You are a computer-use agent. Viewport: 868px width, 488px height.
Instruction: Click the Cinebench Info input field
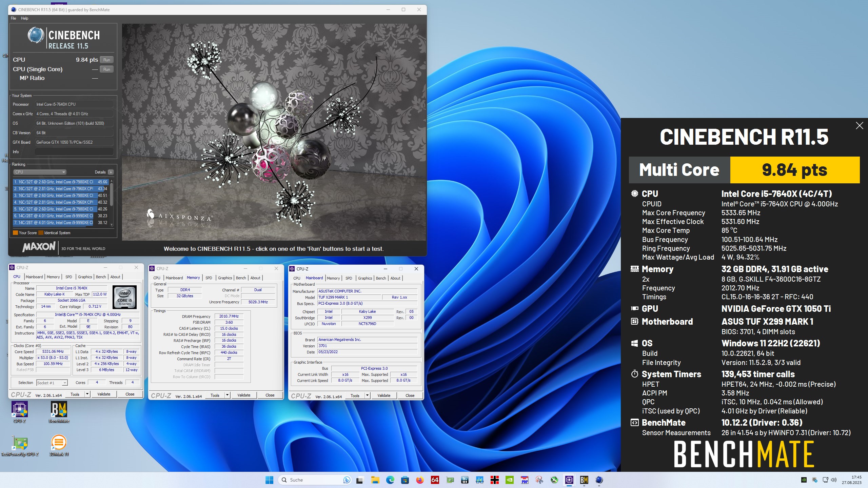(74, 152)
